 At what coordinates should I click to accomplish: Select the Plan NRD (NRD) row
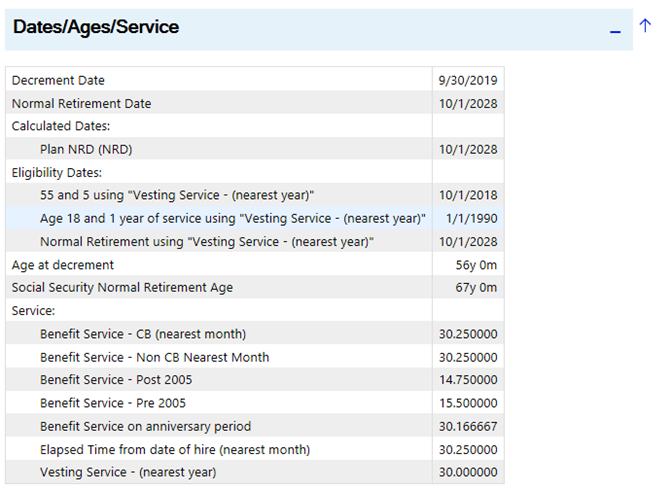point(255,149)
